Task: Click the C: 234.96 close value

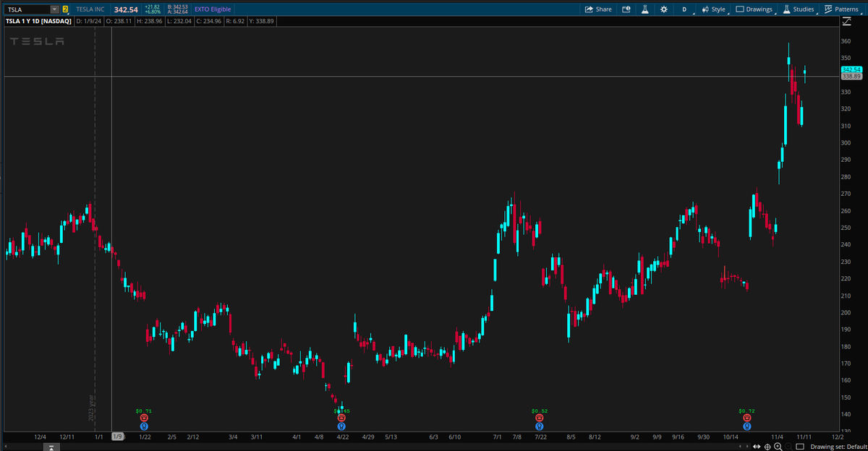Action: (210, 22)
